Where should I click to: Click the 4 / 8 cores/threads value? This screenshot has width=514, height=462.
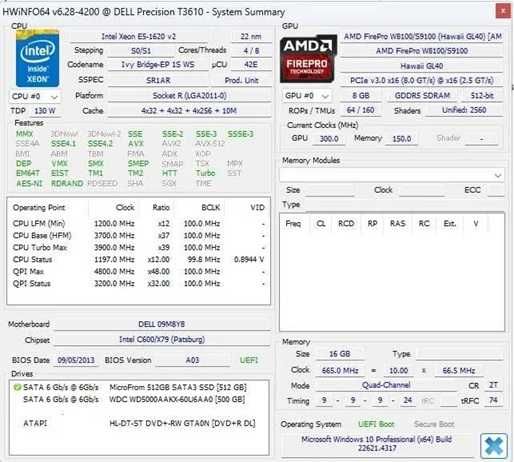click(x=251, y=51)
